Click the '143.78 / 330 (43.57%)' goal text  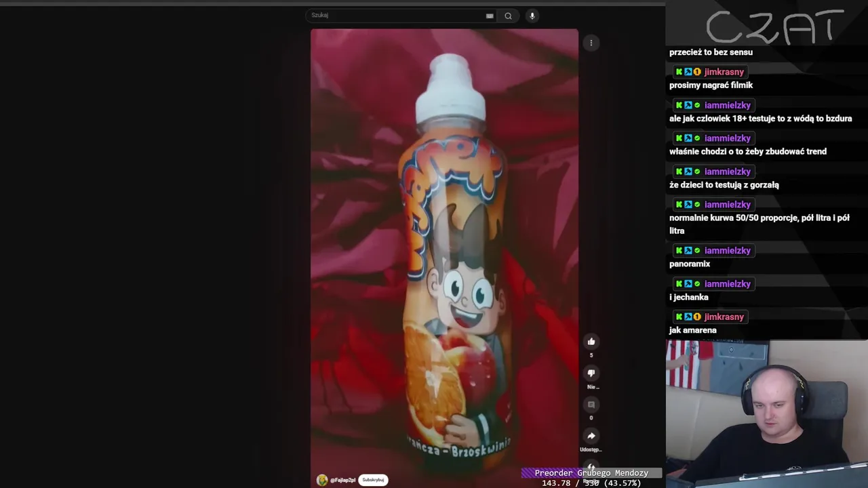(591, 483)
